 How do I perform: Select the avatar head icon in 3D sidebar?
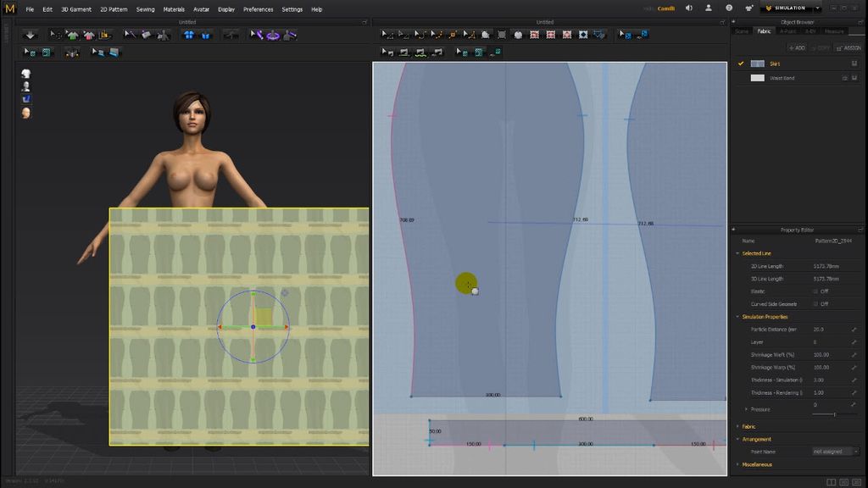tap(26, 112)
